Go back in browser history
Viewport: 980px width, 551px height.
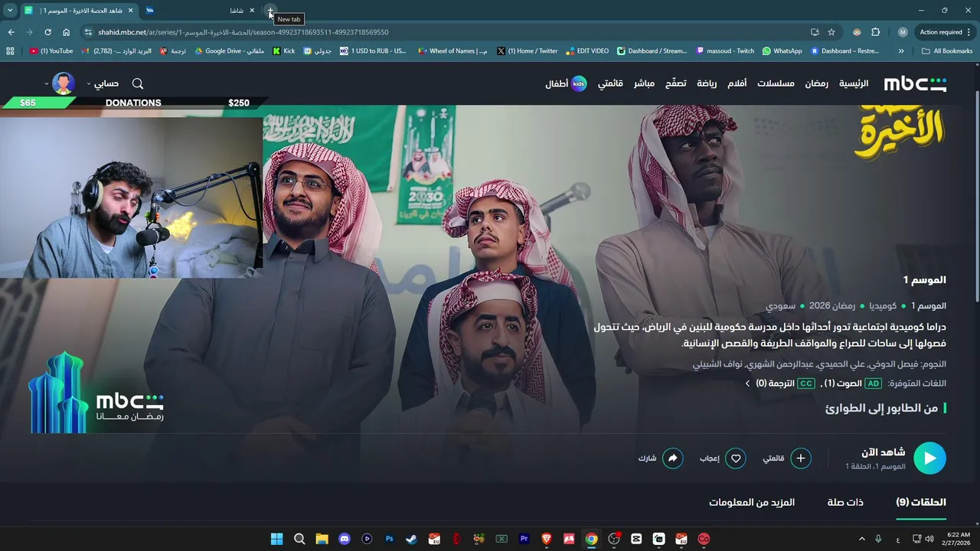pyautogui.click(x=11, y=32)
